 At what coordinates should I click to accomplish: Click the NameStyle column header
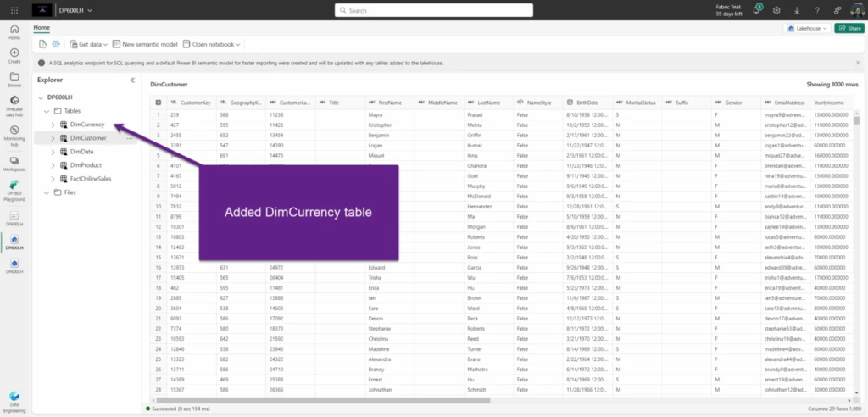tap(538, 103)
